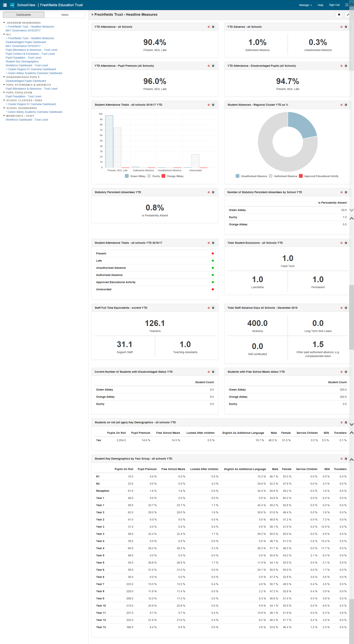Collapse the Disadvantaged Pupils tree section
Viewport: 354px width, 644px height.
(4, 77)
